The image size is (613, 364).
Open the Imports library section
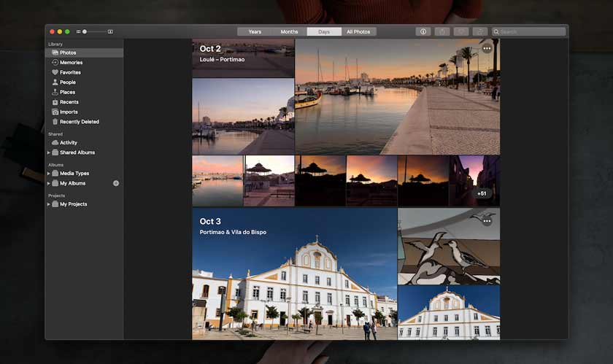click(69, 112)
